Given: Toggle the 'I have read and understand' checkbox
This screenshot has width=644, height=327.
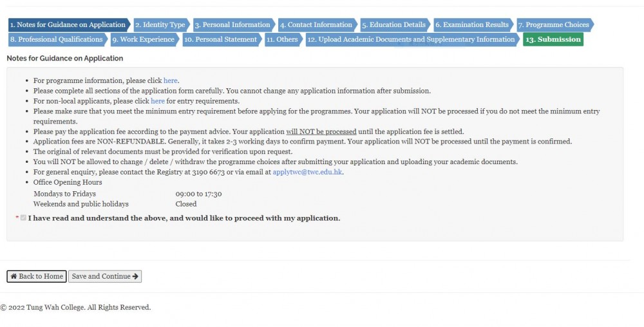Looking at the screenshot, I should (x=23, y=218).
